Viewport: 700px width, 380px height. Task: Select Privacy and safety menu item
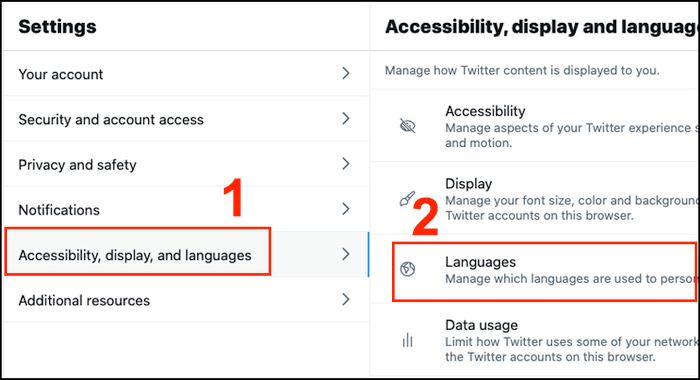186,164
